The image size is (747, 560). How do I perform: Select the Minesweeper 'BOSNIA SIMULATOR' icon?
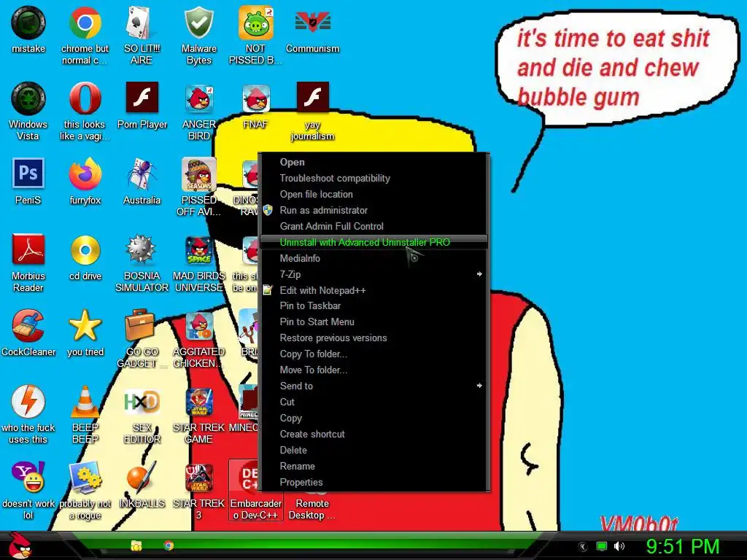pyautogui.click(x=142, y=249)
